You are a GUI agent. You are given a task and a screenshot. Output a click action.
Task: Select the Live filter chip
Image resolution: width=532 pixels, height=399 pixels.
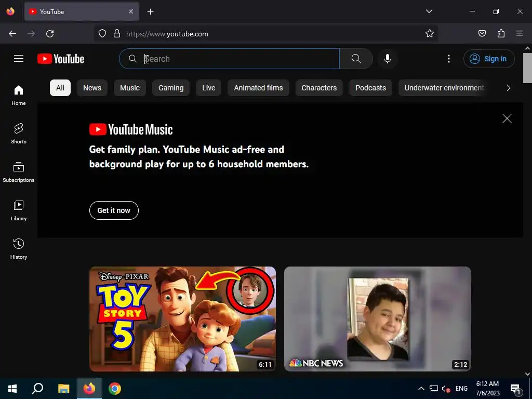click(x=209, y=88)
